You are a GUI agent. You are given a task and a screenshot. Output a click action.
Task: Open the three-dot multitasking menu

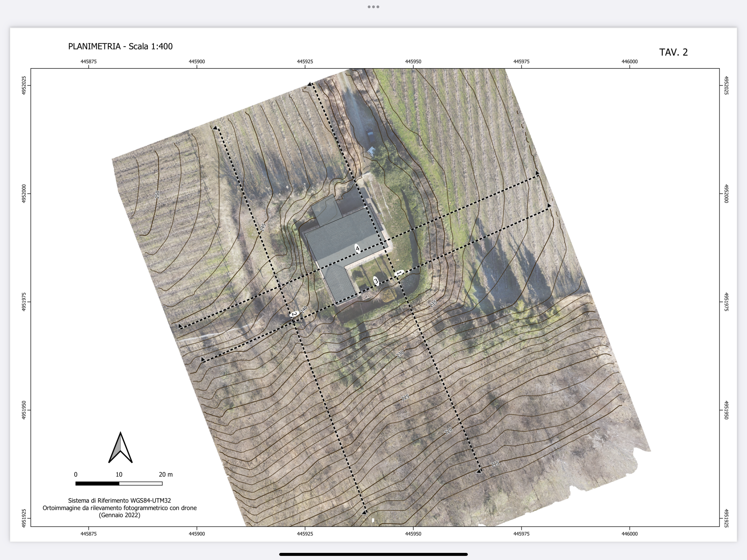coord(373,7)
